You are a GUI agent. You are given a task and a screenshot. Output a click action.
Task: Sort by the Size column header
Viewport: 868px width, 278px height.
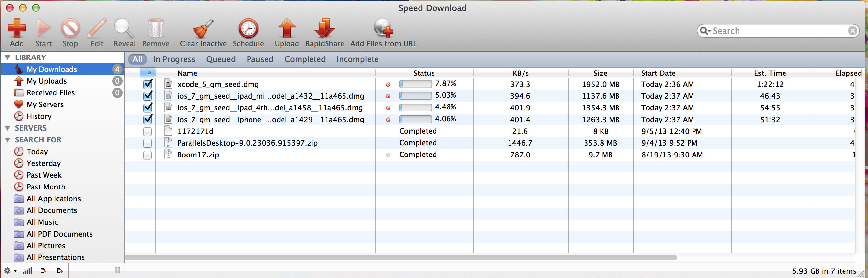coord(601,73)
